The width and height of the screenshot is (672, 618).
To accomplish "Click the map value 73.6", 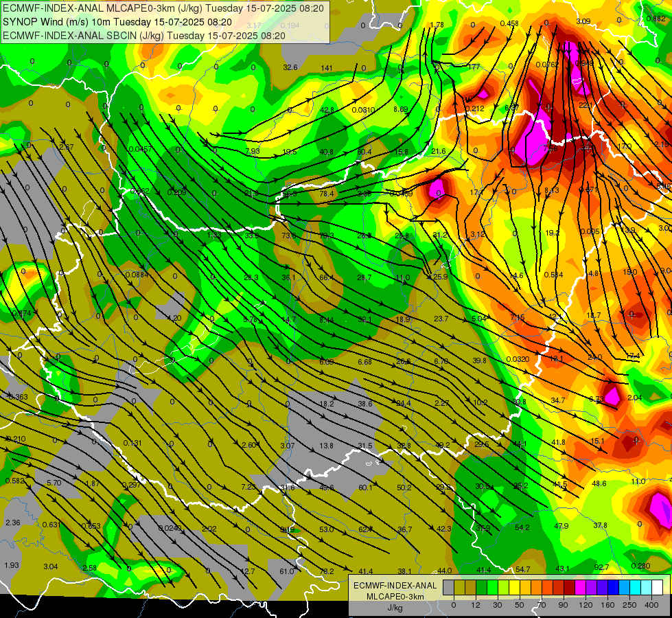I will point(289,236).
